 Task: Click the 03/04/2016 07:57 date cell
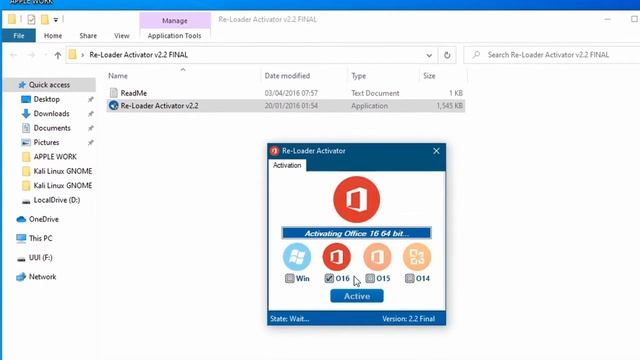tap(291, 93)
